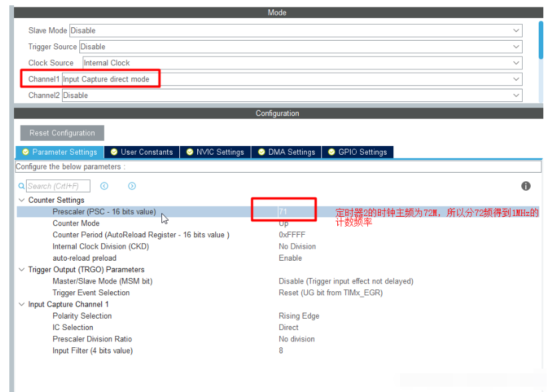This screenshot has width=548, height=392.
Task: Open the Slave Mode dropdown
Action: (295, 31)
